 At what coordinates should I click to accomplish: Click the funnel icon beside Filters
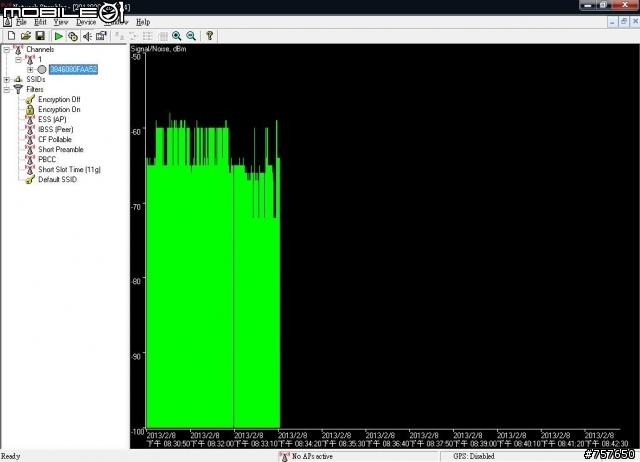18,89
